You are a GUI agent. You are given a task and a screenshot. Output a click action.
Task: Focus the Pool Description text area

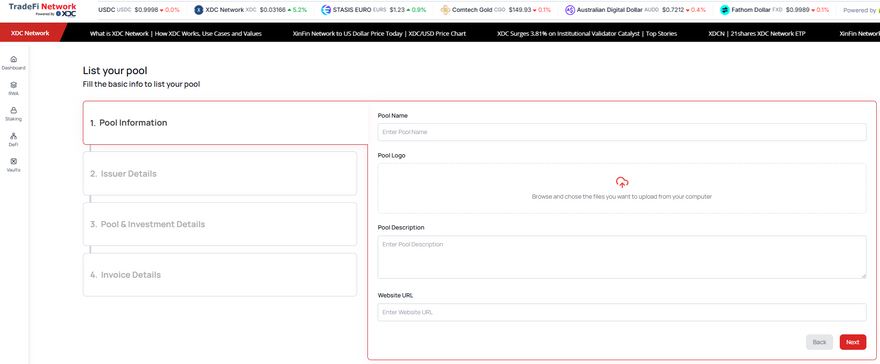click(x=622, y=257)
